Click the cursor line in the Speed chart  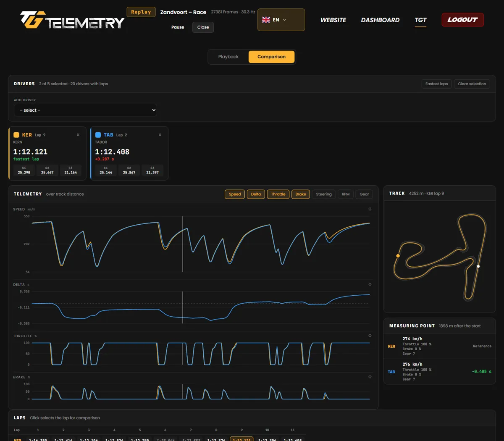pyautogui.click(x=183, y=244)
